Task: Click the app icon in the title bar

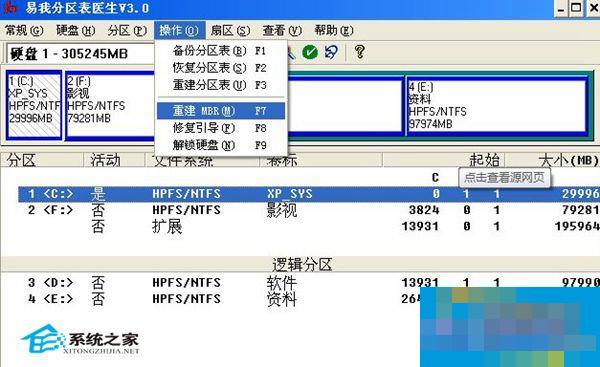Action: (x=10, y=7)
